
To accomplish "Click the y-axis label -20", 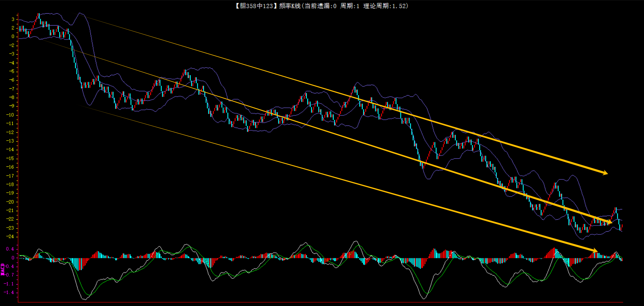I will [10, 202].
